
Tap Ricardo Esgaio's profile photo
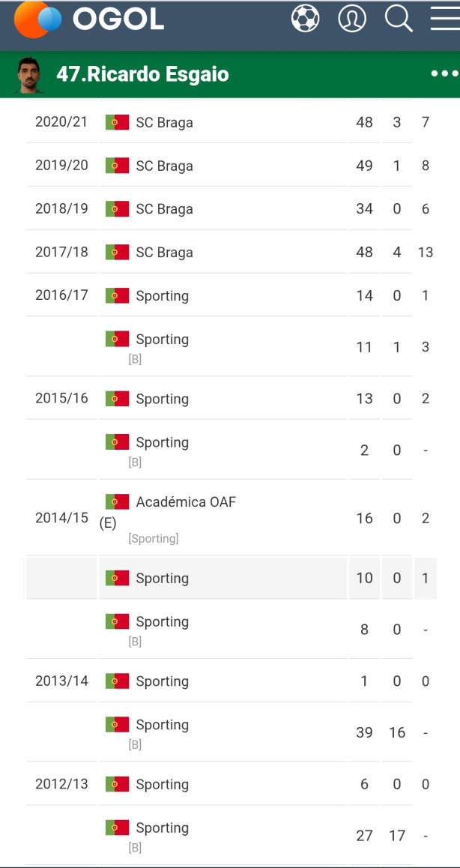tap(29, 75)
